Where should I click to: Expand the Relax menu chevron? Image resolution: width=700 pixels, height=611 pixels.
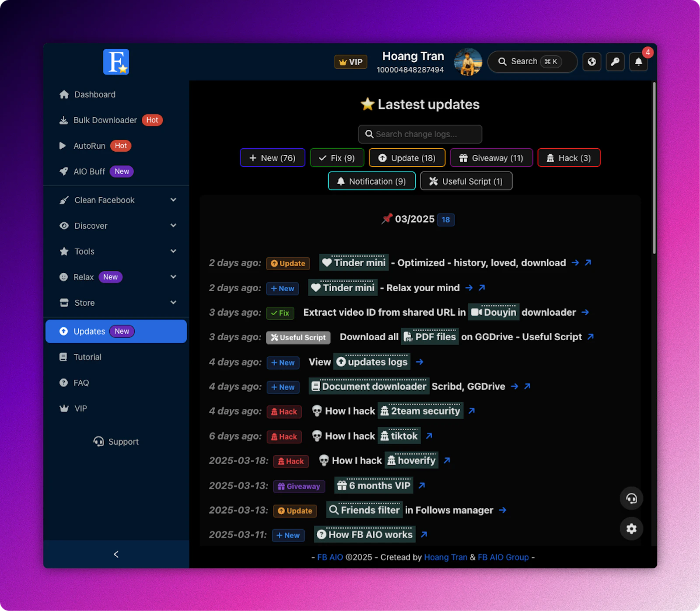click(x=173, y=277)
